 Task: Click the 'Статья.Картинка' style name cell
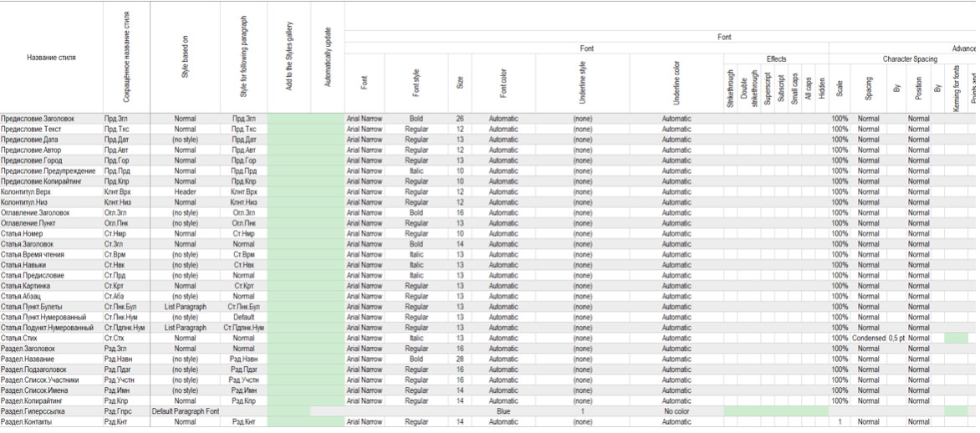(x=51, y=286)
